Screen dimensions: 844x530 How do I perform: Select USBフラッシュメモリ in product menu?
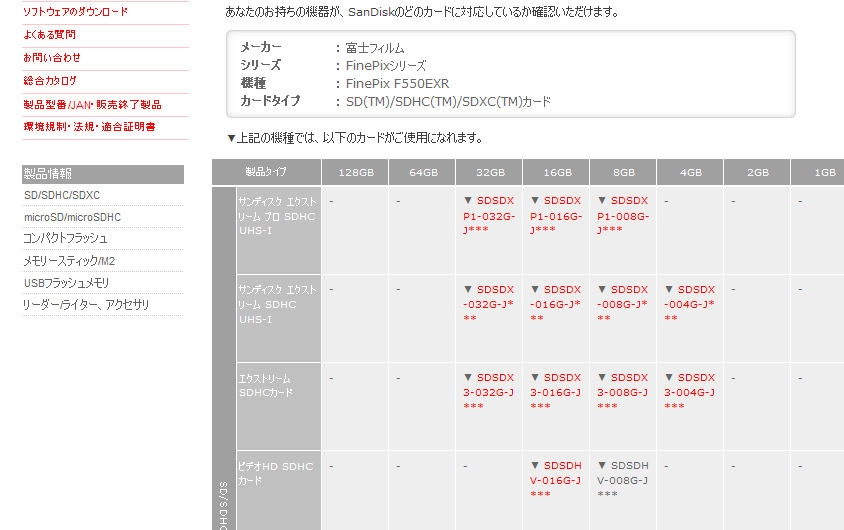point(66,283)
